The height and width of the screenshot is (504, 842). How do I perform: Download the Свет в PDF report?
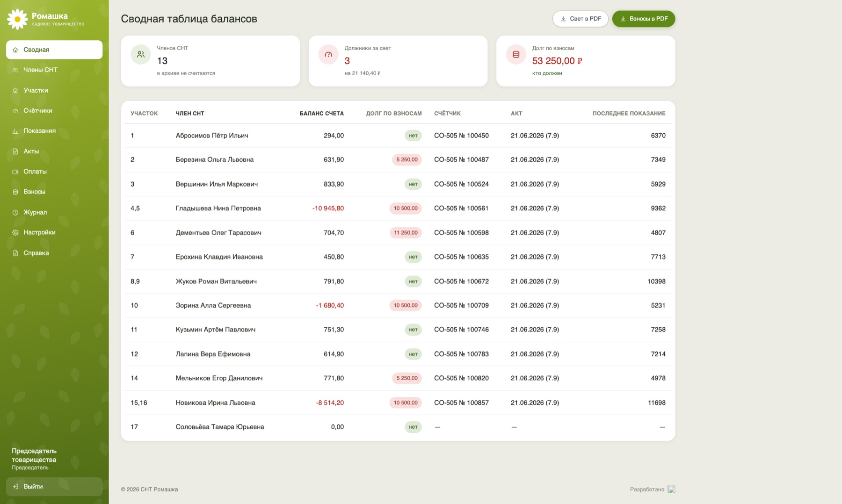point(581,19)
